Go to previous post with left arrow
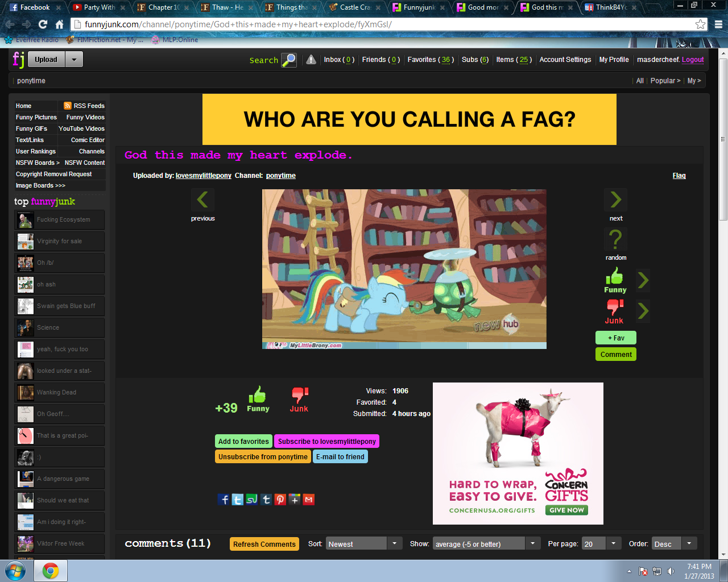This screenshot has width=728, height=582. [202, 200]
